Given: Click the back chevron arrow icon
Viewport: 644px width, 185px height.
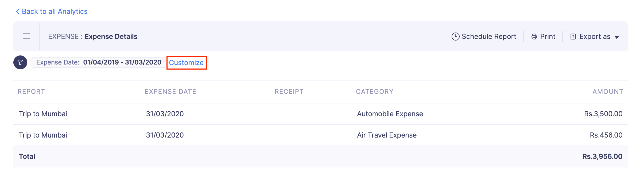Looking at the screenshot, I should tap(18, 11).
